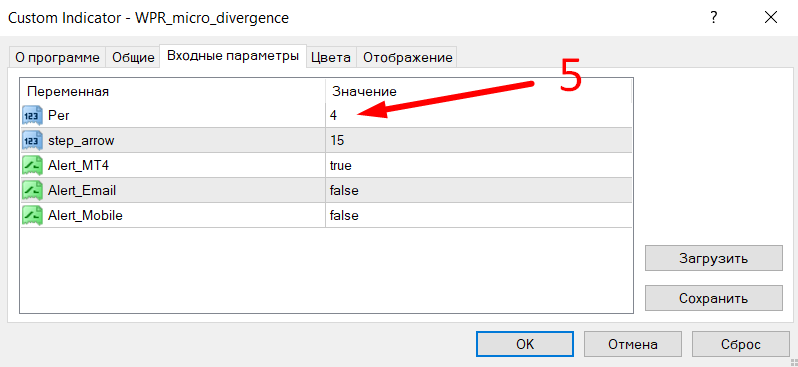Click the OK button
This screenshot has height=367, width=798.
pos(525,345)
